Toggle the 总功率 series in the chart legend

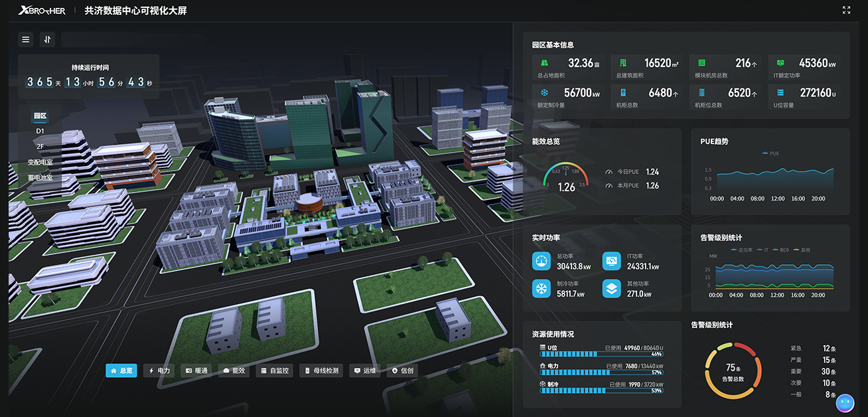click(741, 250)
